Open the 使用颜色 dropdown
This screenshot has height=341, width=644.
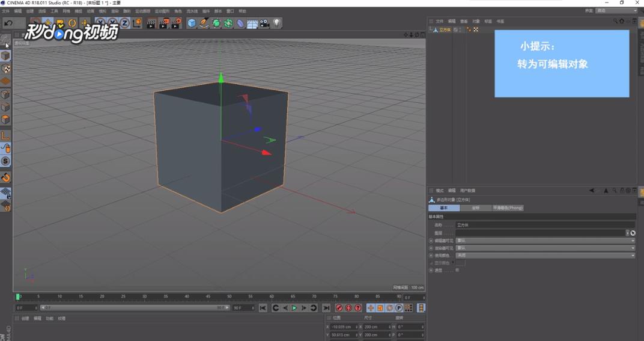545,255
